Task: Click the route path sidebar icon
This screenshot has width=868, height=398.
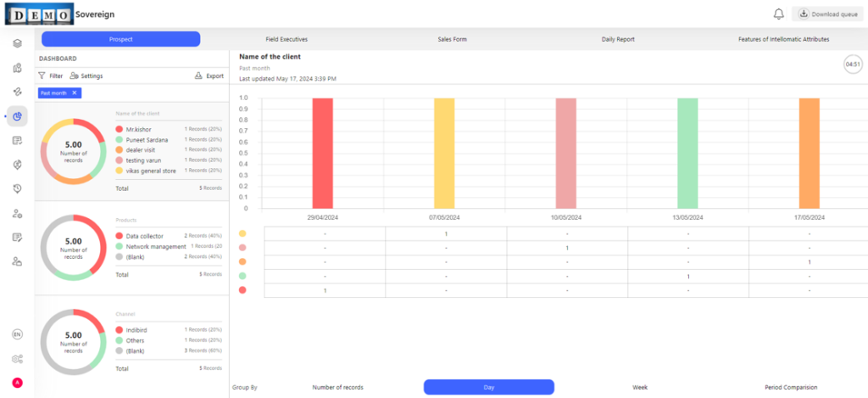Action: pyautogui.click(x=17, y=92)
